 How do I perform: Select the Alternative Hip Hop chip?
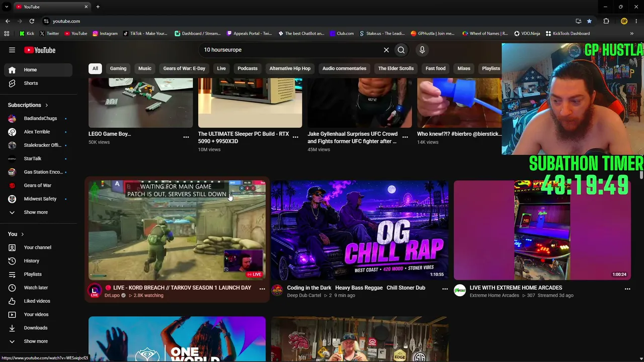point(290,68)
